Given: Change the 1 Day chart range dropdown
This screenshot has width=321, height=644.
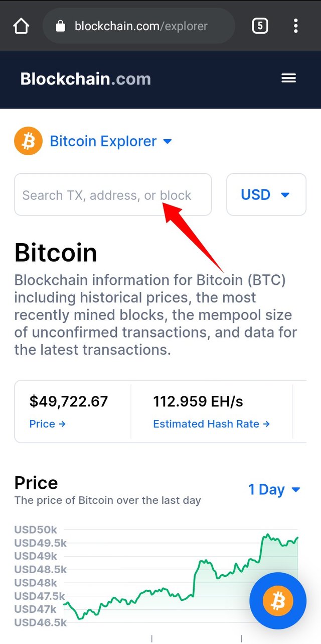Looking at the screenshot, I should point(274,489).
